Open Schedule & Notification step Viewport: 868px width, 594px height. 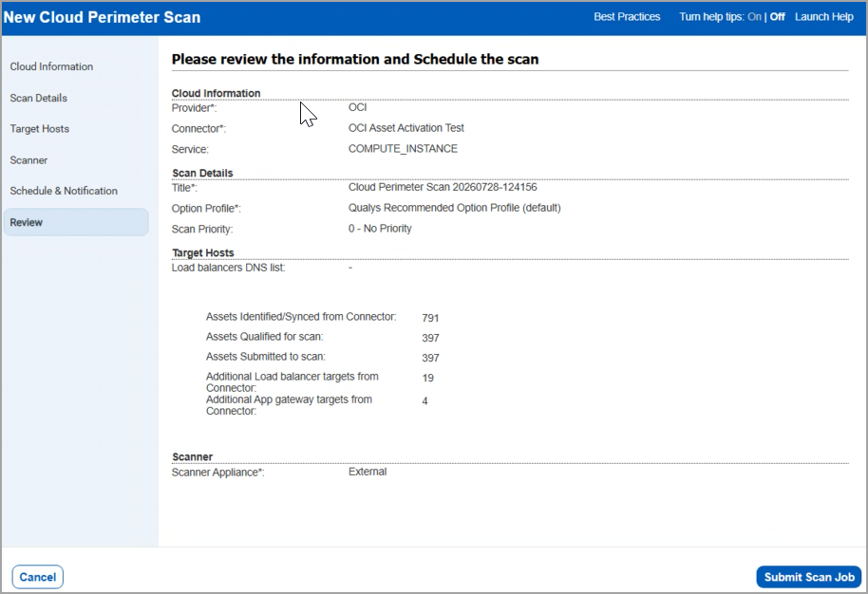64,191
